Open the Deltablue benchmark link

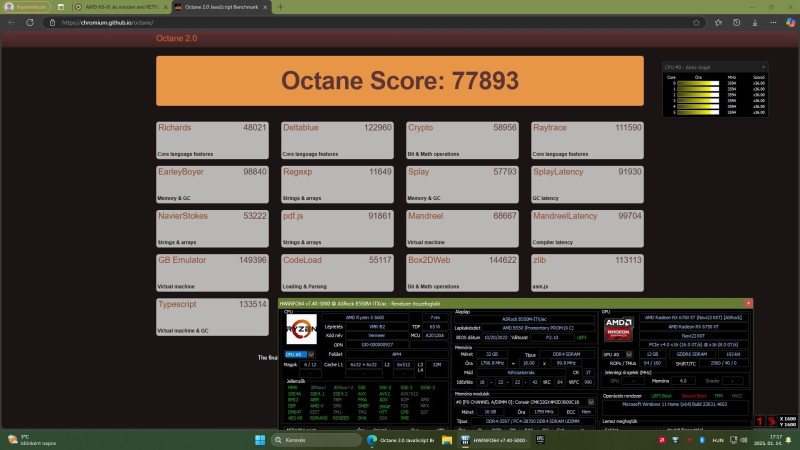(301, 128)
